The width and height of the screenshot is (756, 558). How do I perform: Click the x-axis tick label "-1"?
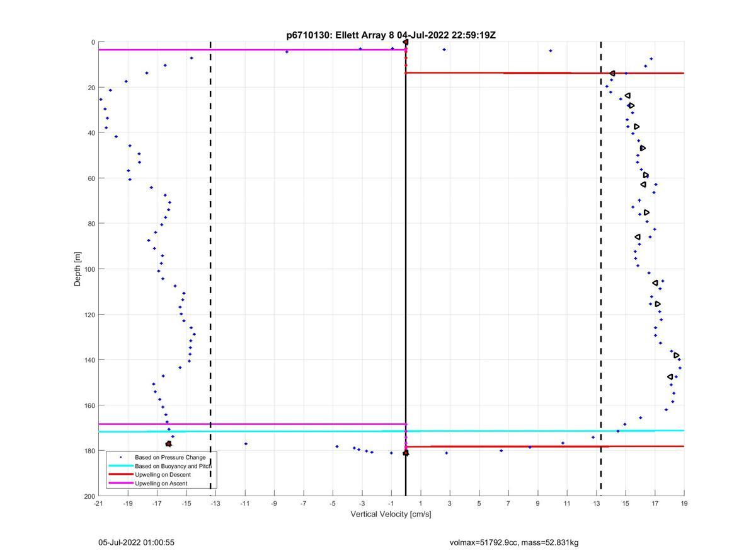pyautogui.click(x=391, y=504)
